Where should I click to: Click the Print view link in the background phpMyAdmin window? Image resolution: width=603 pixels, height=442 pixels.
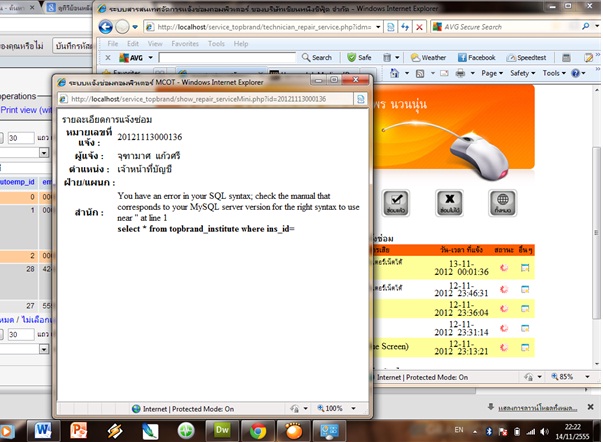click(x=26, y=110)
